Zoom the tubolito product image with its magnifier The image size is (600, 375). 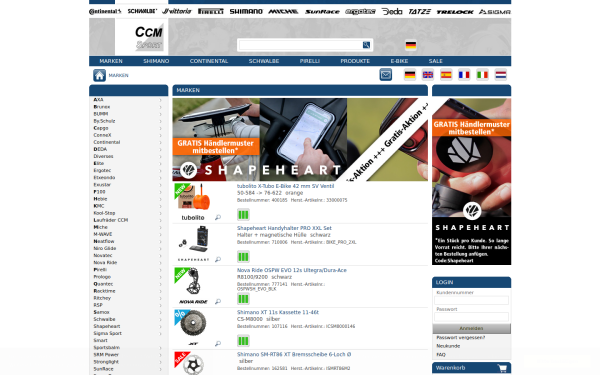pos(218,217)
